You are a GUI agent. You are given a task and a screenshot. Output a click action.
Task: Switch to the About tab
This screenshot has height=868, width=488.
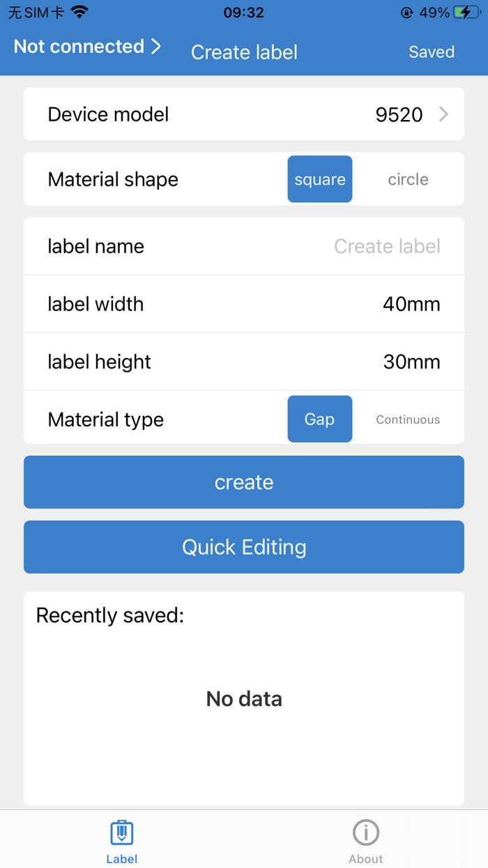click(x=365, y=839)
